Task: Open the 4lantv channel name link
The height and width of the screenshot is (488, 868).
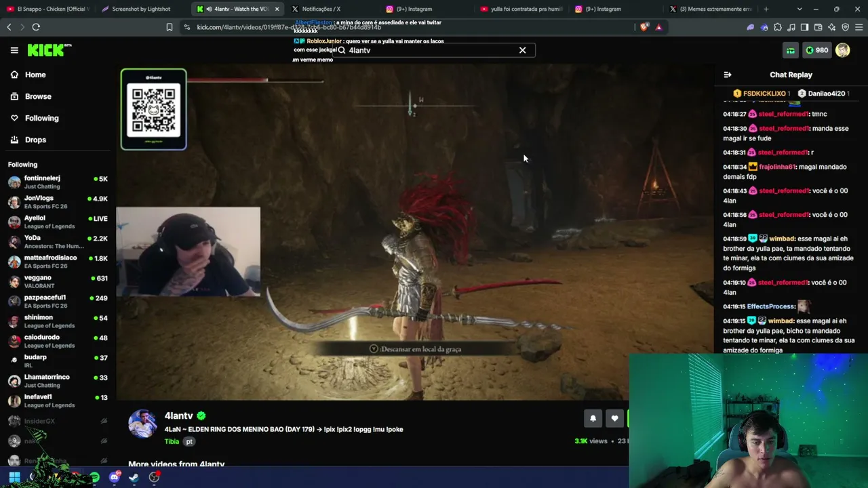Action: click(x=178, y=415)
